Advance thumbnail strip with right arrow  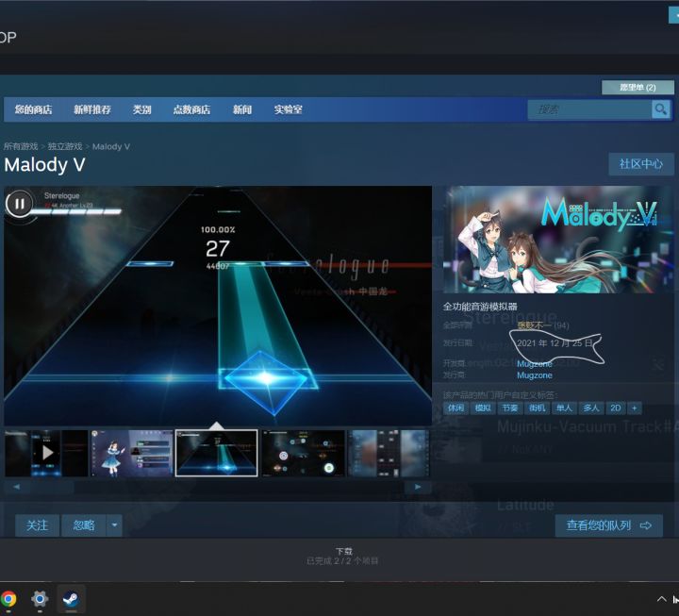[x=418, y=487]
